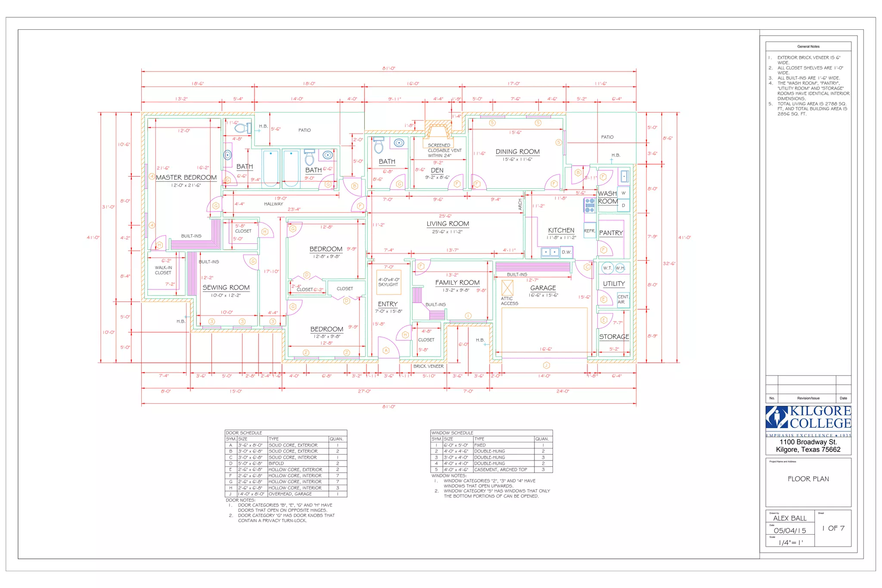The width and height of the screenshot is (882, 588).
Task: Click the Kilgore College logo emblem
Action: point(776,417)
